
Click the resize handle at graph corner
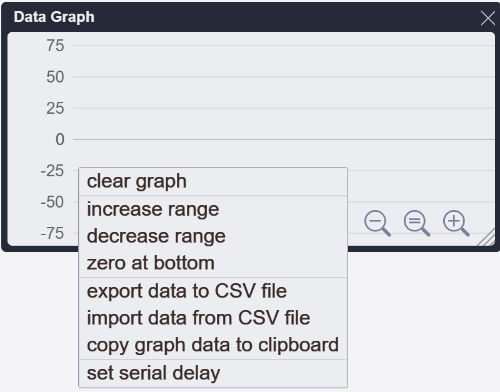click(x=487, y=238)
